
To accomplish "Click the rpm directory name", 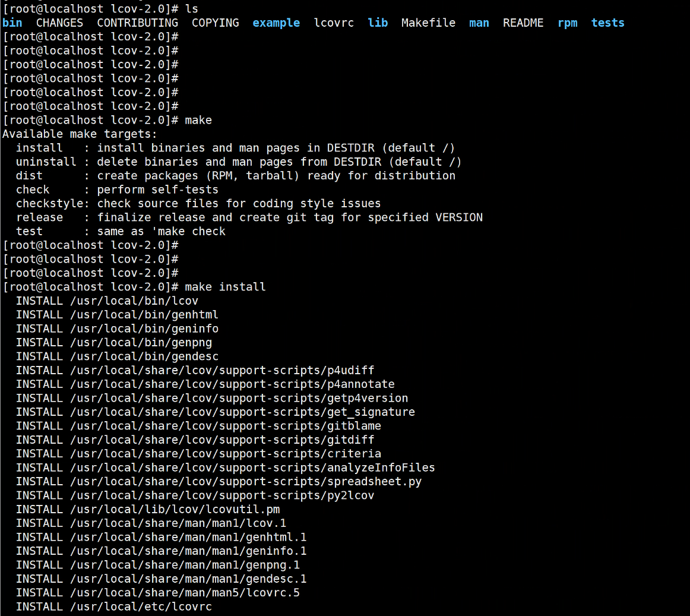I will (x=567, y=23).
